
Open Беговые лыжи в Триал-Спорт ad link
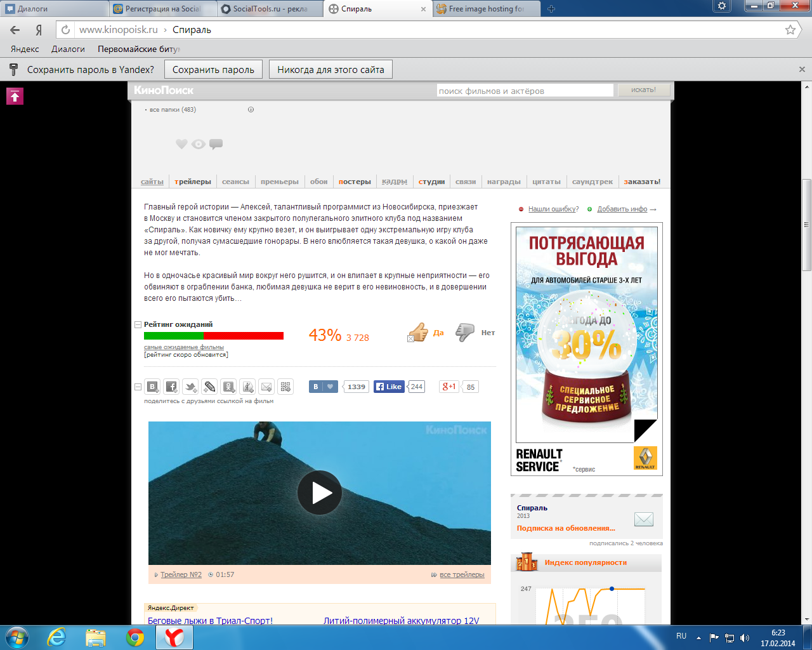210,621
